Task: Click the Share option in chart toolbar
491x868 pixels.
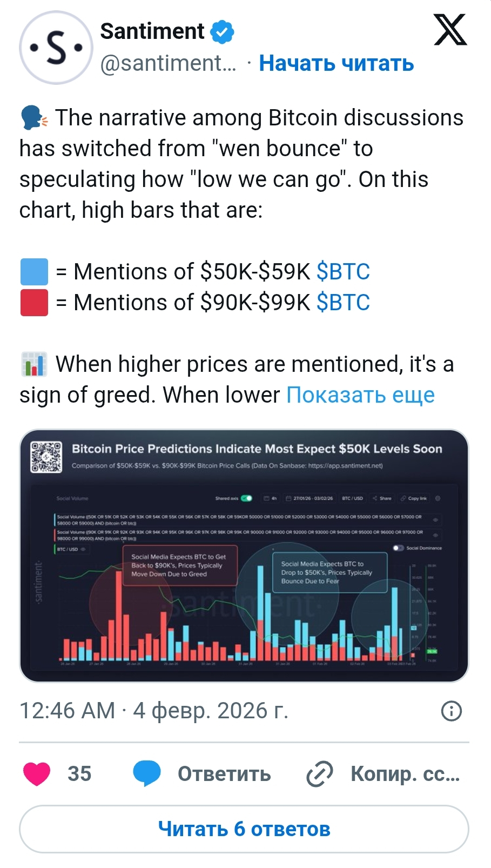Action: 382,498
